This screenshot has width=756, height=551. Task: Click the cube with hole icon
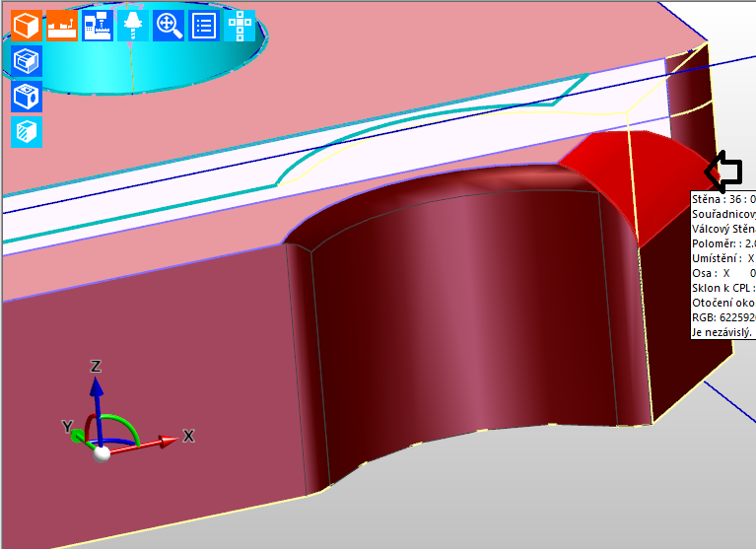26,97
